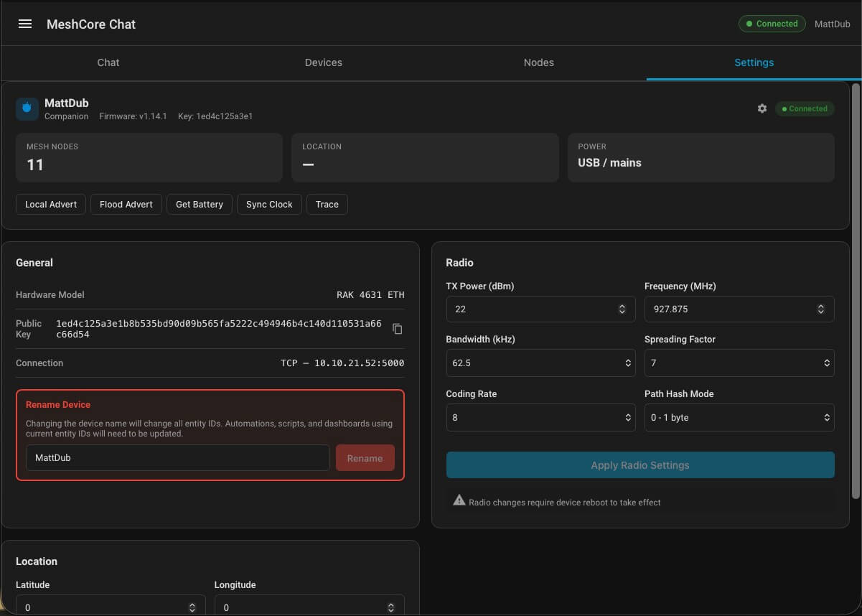862x616 pixels.
Task: Click the Get Battery button
Action: pyautogui.click(x=200, y=204)
